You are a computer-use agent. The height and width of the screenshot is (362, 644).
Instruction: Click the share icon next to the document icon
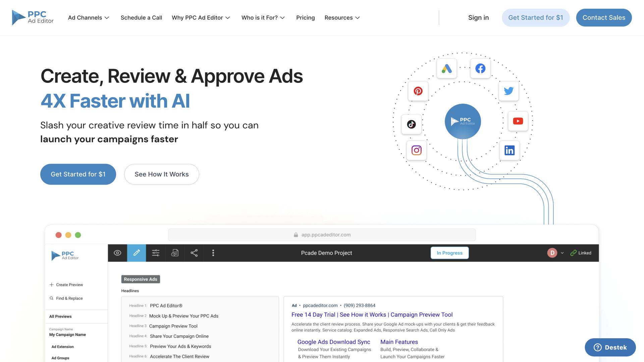[194, 253]
